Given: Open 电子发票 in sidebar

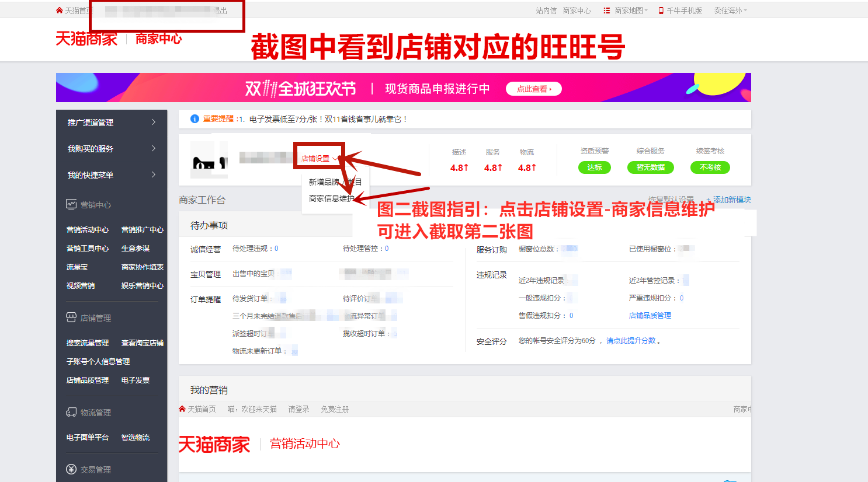Looking at the screenshot, I should pyautogui.click(x=136, y=380).
